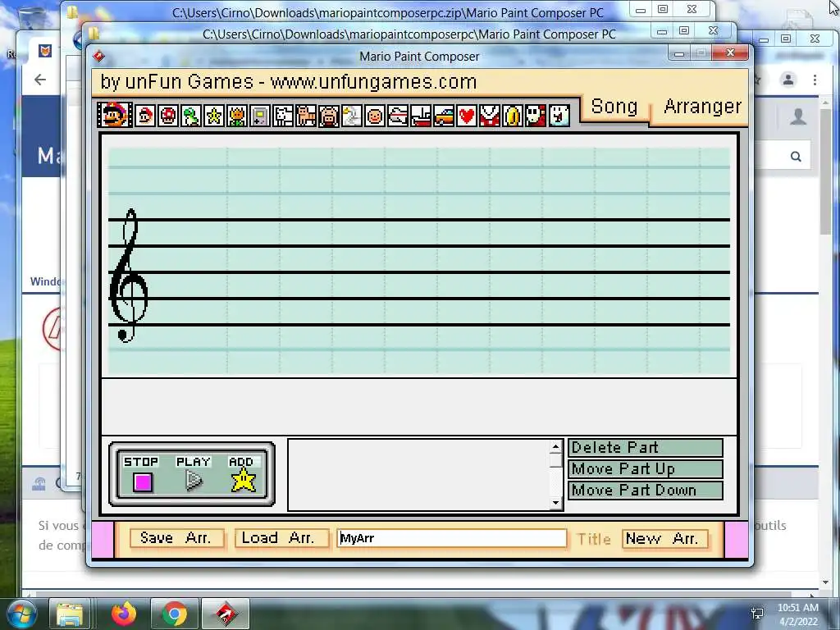This screenshot has width=840, height=630.
Task: Select the Swan instrument
Action: pos(352,116)
